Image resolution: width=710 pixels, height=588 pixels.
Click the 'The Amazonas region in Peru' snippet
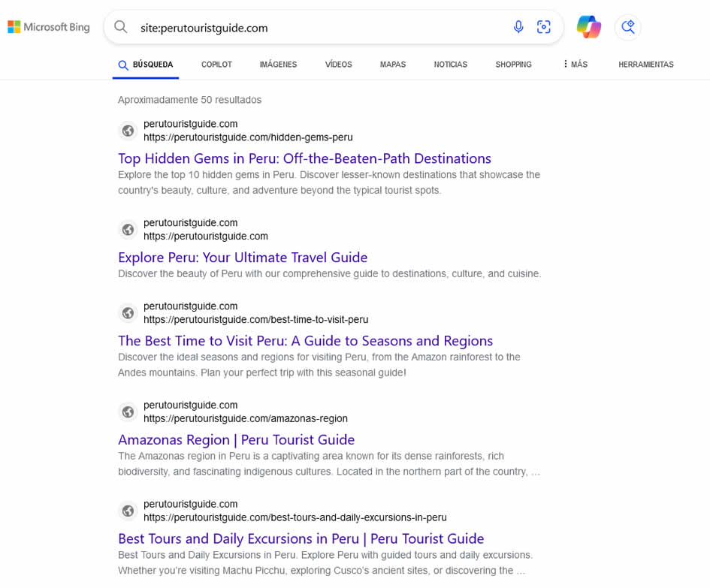coord(329,463)
